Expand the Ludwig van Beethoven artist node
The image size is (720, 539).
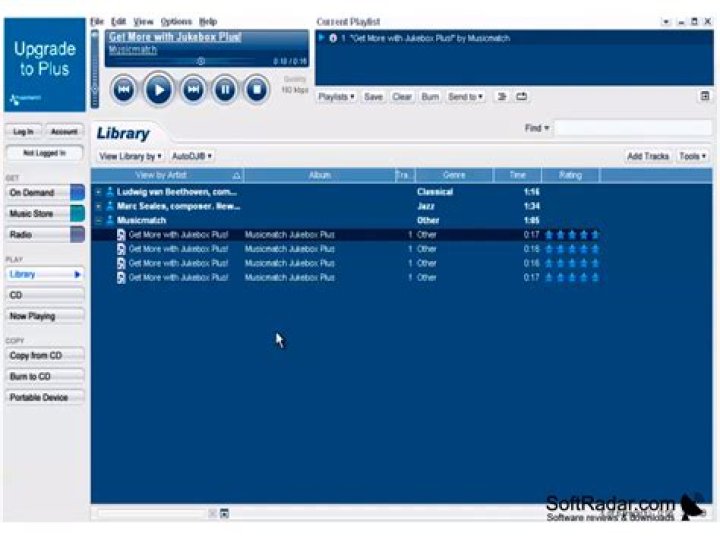pyautogui.click(x=98, y=192)
